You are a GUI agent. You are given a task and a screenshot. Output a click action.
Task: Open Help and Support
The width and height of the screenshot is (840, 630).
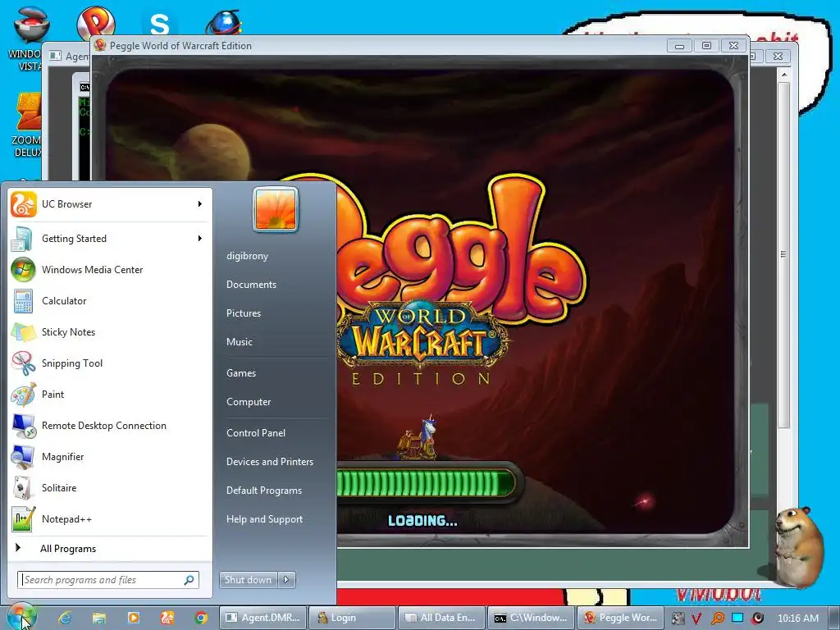[264, 519]
